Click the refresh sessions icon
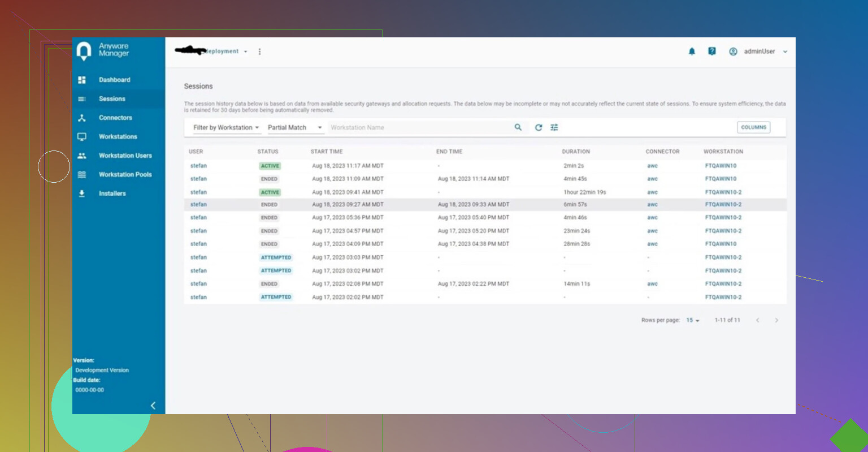 pos(539,128)
